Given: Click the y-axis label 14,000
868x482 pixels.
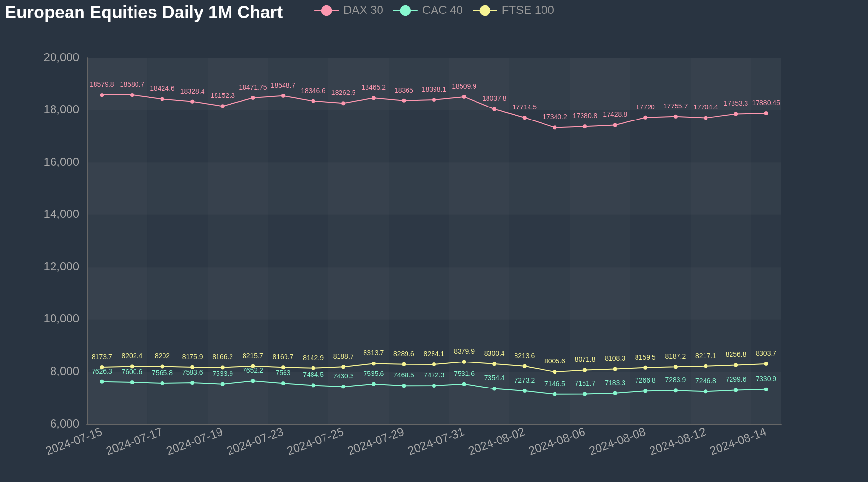Looking at the screenshot, I should click(x=61, y=214).
